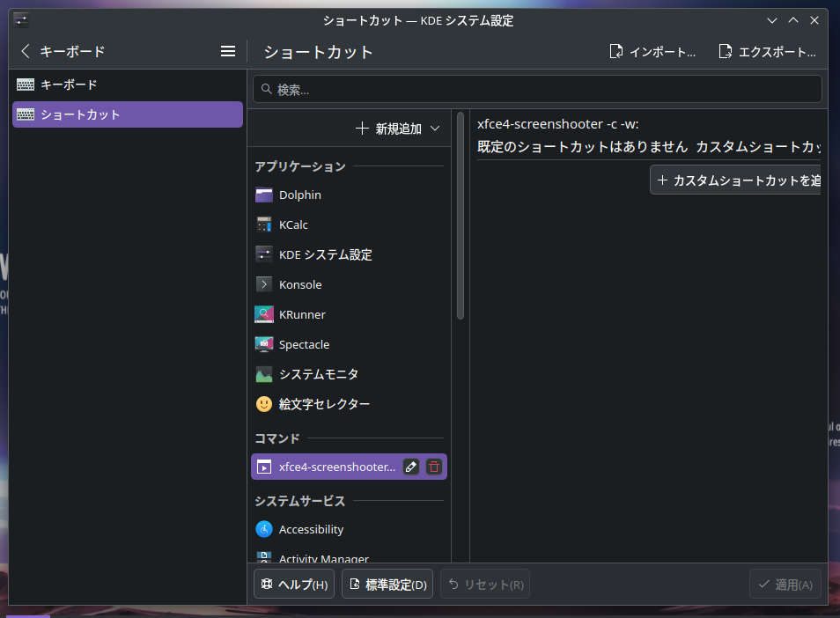This screenshot has height=618, width=840.
Task: Select the KRunner entry text
Action: [302, 315]
